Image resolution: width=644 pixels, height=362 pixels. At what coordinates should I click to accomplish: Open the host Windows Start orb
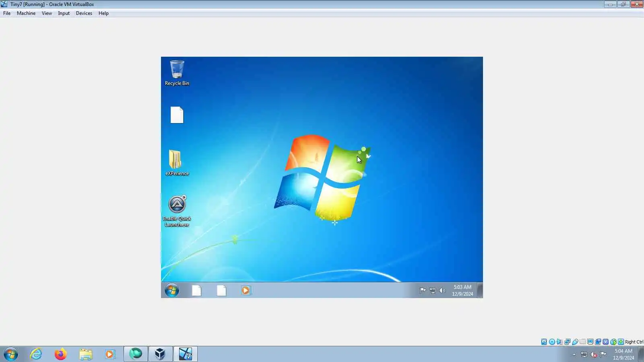coord(11,354)
